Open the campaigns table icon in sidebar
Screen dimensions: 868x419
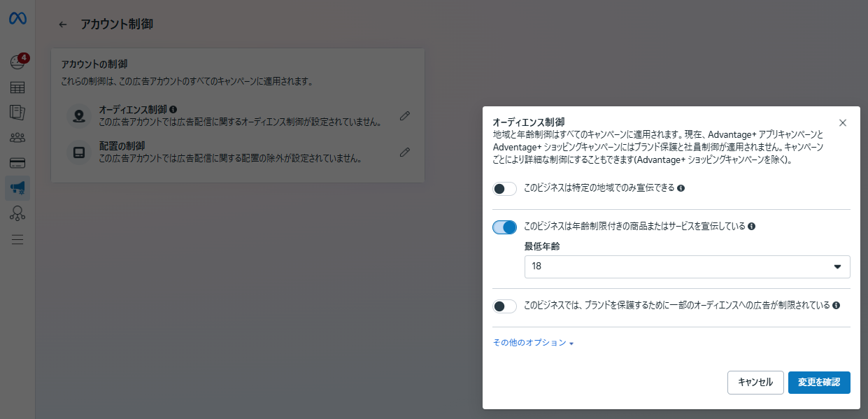click(17, 88)
